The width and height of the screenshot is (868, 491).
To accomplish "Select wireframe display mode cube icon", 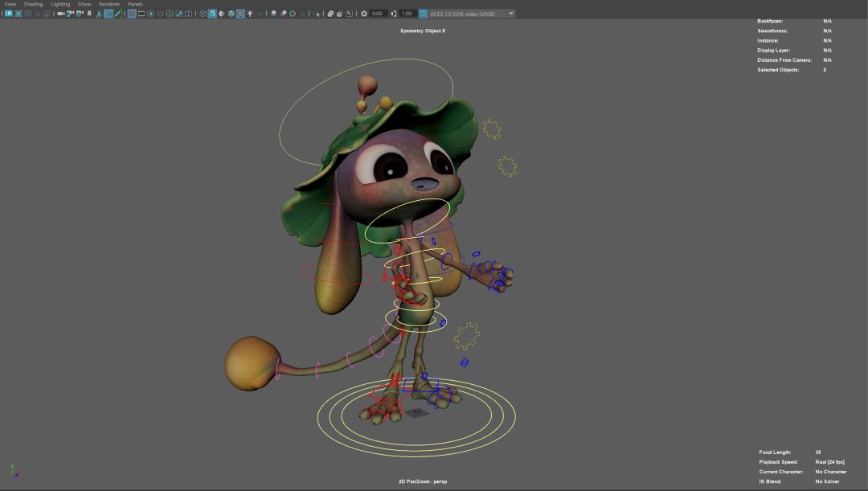I will 203,14.
